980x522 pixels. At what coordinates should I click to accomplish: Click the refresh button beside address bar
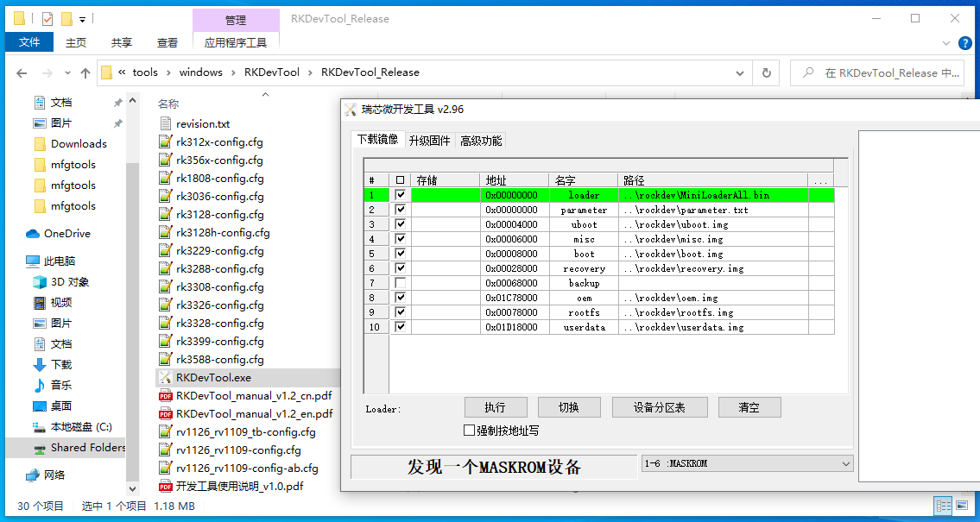coord(766,73)
